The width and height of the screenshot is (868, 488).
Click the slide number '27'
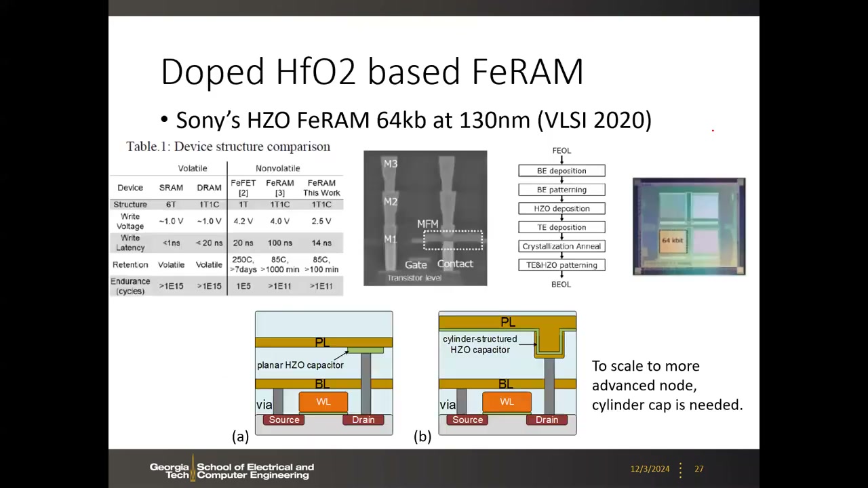point(698,469)
